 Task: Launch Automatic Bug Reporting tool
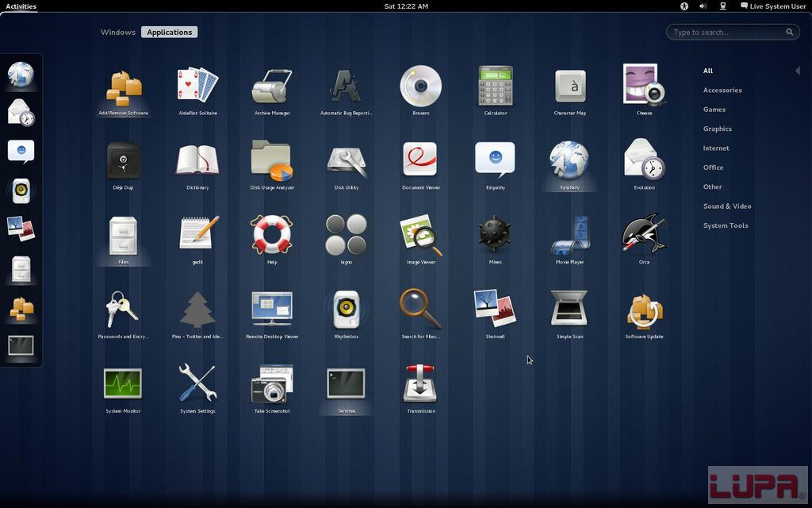pos(347,90)
